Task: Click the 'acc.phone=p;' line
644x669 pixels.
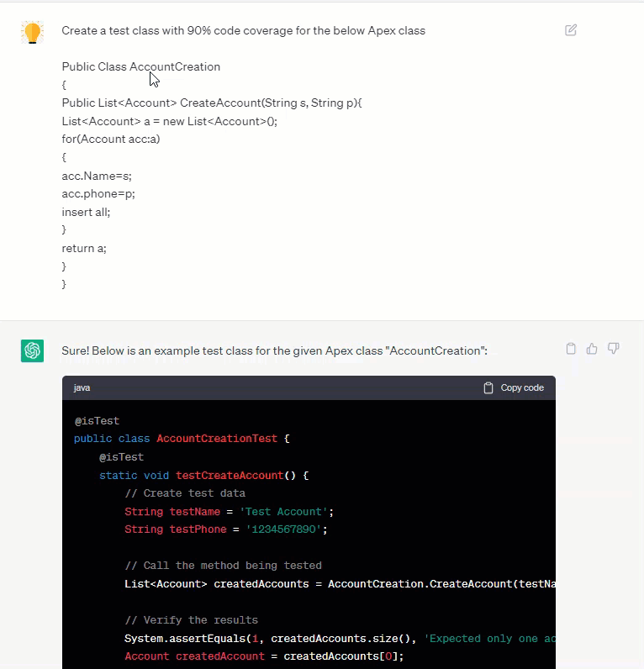Action: pyautogui.click(x=98, y=194)
